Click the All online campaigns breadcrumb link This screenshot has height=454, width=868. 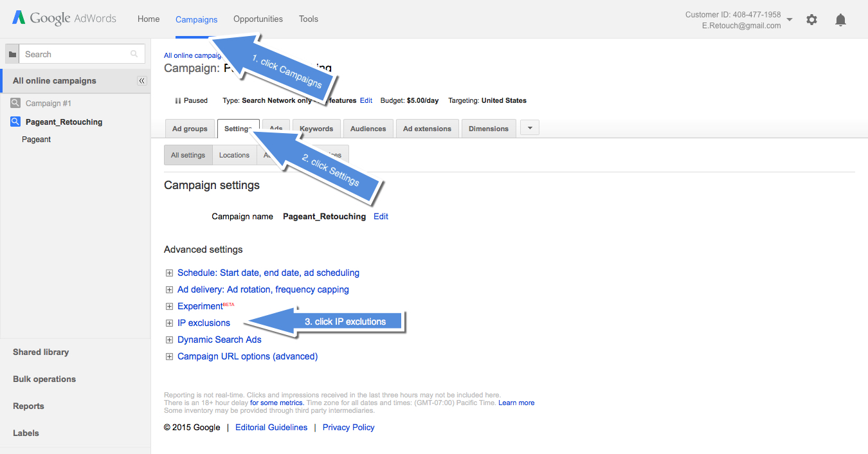pyautogui.click(x=192, y=55)
